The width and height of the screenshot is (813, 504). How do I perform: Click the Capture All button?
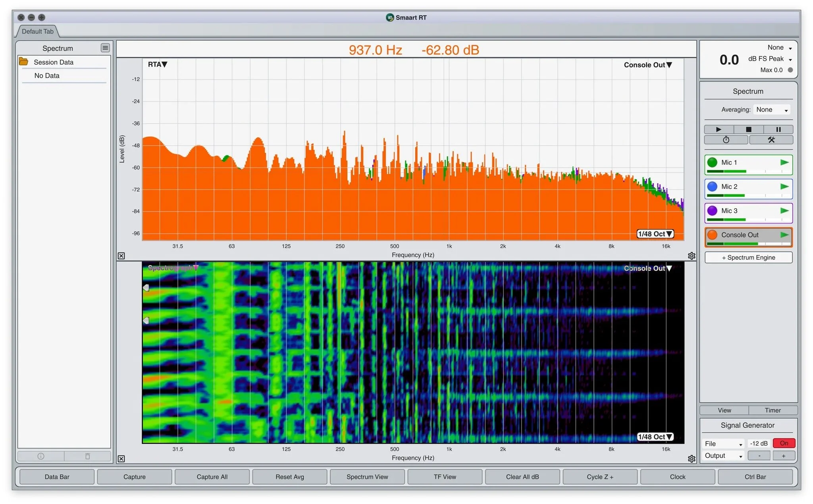212,477
